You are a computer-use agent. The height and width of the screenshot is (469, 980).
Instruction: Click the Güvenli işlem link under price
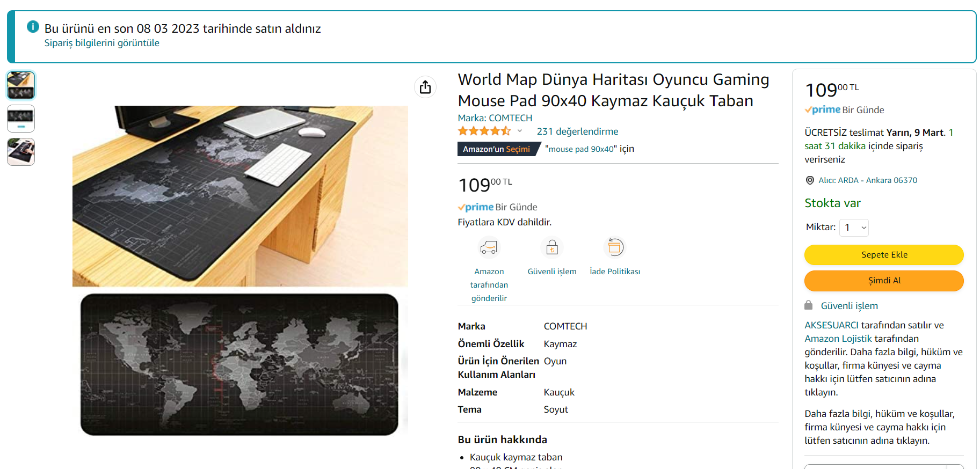tap(552, 272)
